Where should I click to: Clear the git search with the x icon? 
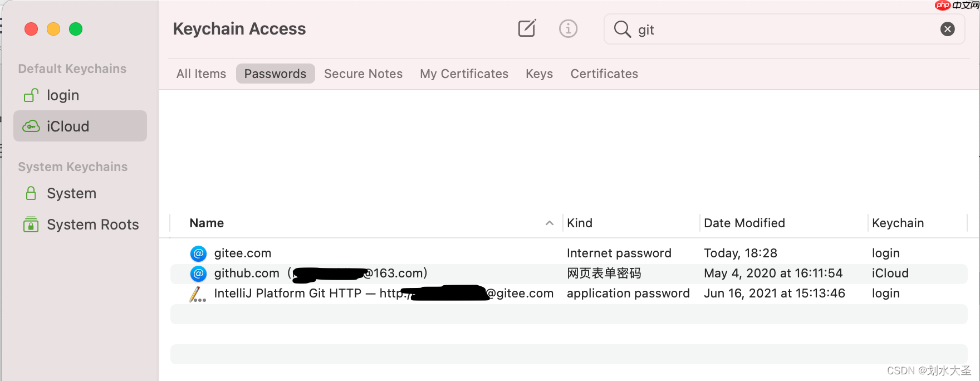point(947,29)
